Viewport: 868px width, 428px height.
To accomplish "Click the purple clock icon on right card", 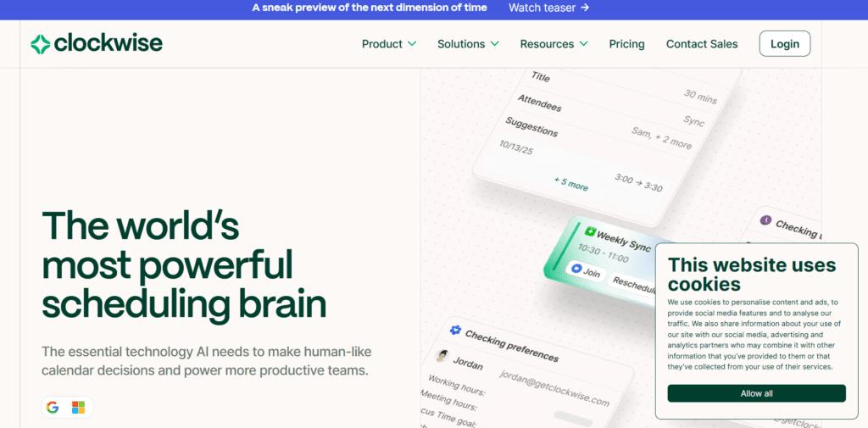I will 765,221.
